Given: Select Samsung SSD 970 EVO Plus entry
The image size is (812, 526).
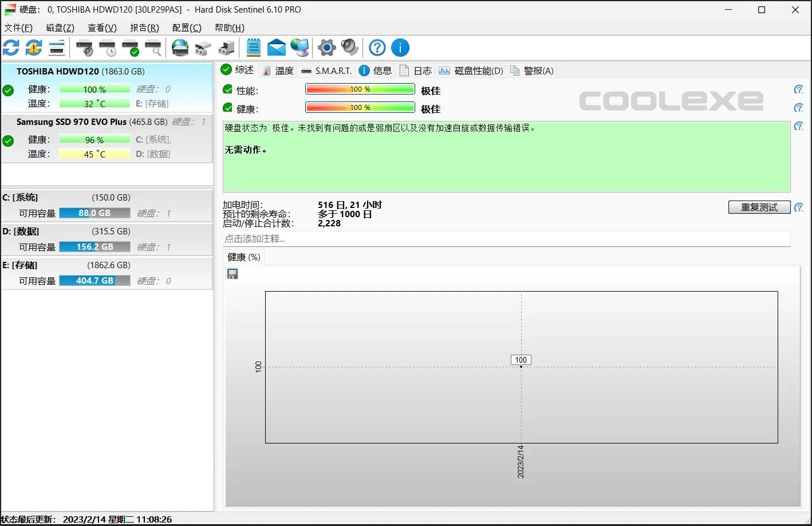Looking at the screenshot, I should click(107, 138).
